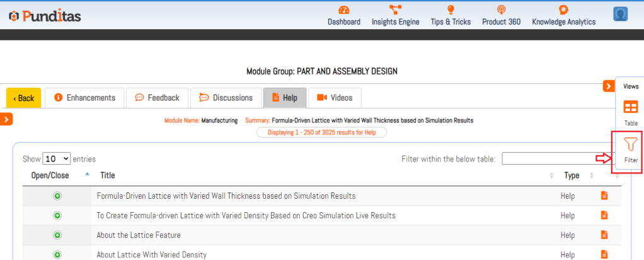Expand the About Lattice With Varied Density row
This screenshot has height=260, width=644.
click(x=57, y=254)
